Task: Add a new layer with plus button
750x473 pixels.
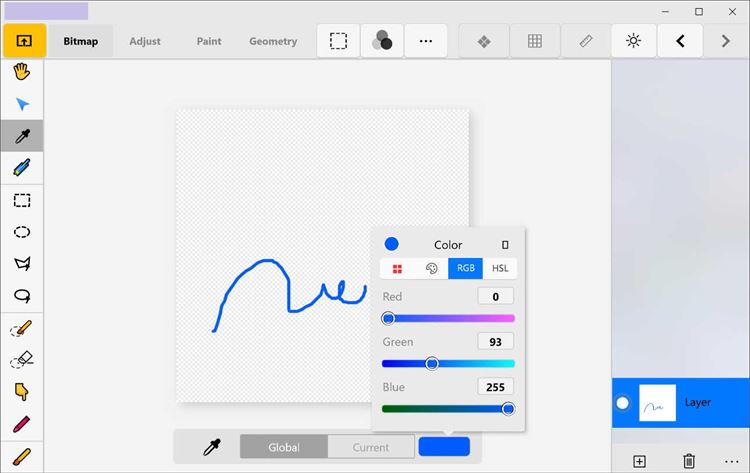Action: (x=640, y=461)
